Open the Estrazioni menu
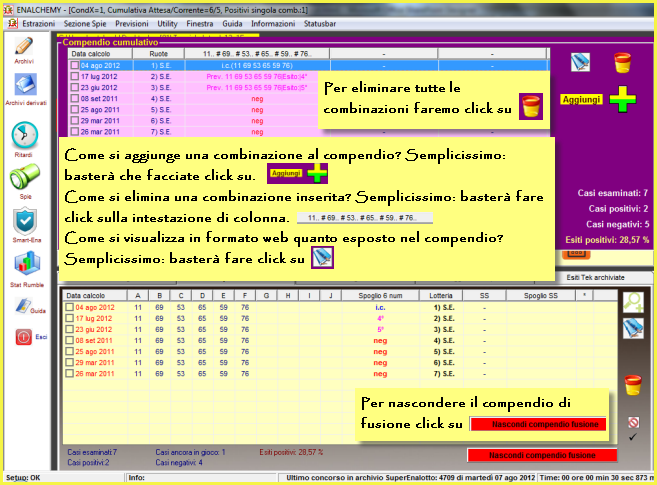Screen dimensions: 657x485 coord(39,21)
